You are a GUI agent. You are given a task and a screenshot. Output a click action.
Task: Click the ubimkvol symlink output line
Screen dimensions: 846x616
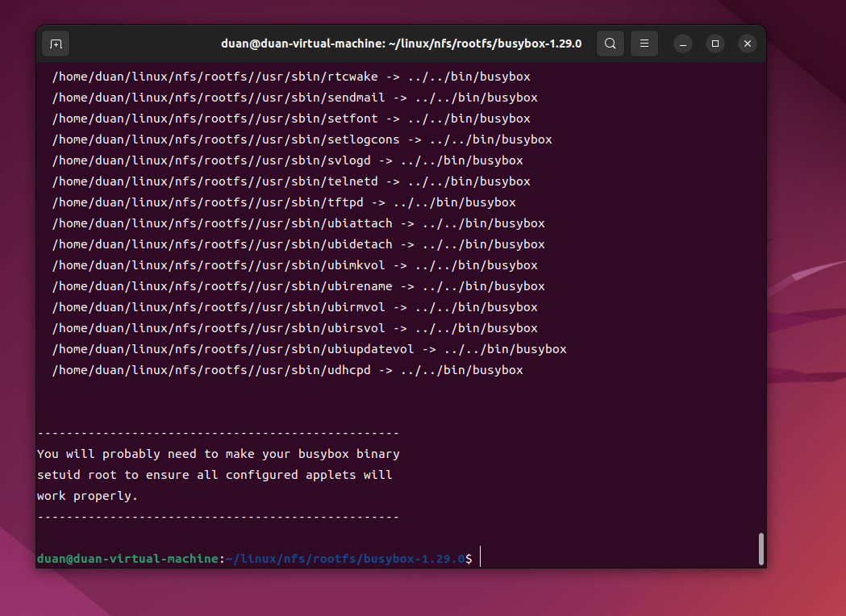[294, 265]
